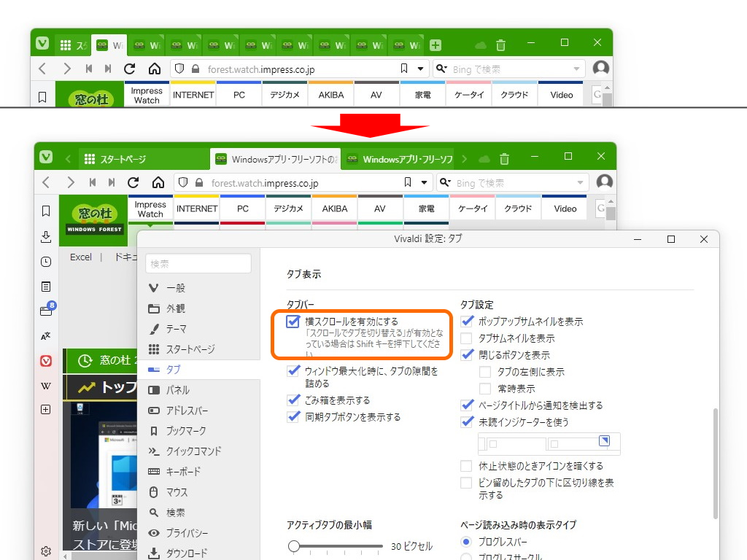Open the Window panel showing 8 tabs
The height and width of the screenshot is (560, 747).
pos(46,310)
